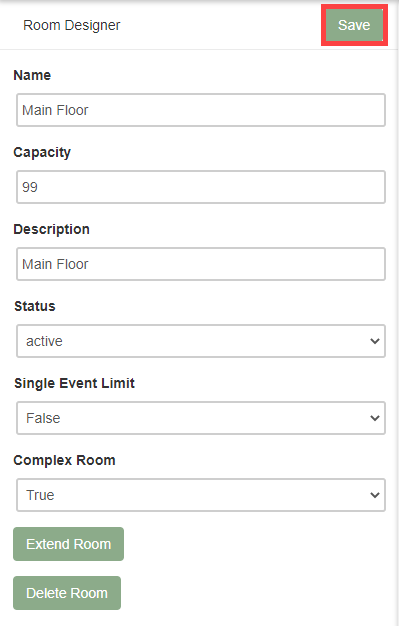
Task: Click the Status label text
Action: tap(35, 306)
